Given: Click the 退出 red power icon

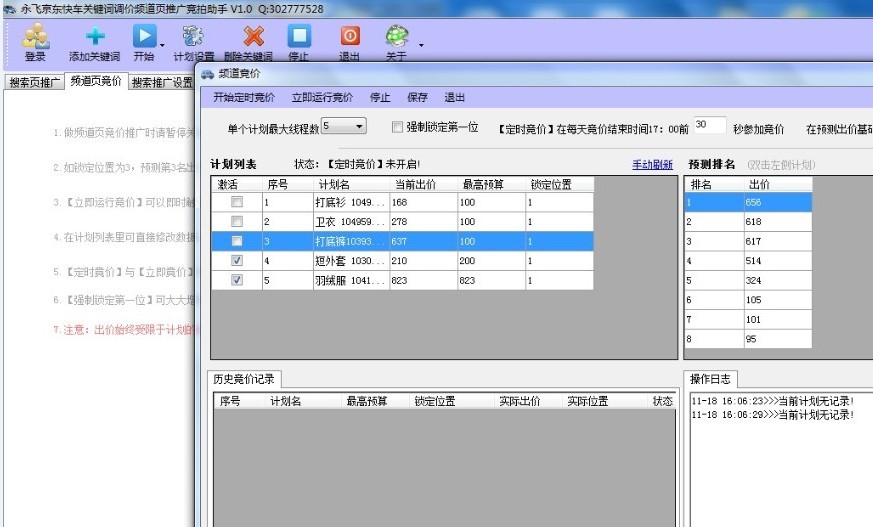Looking at the screenshot, I should point(350,36).
